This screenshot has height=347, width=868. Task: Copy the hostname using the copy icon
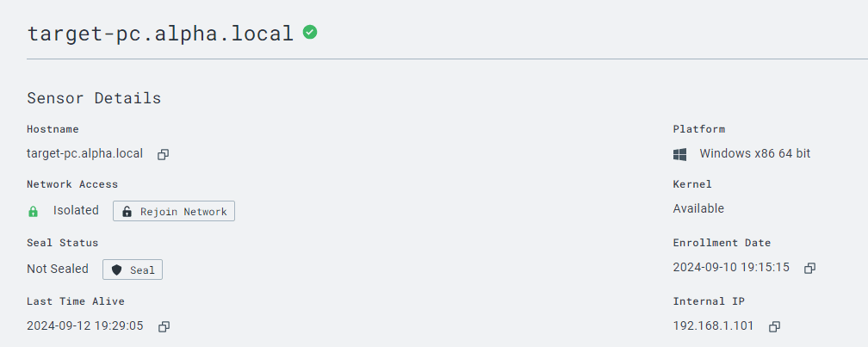tap(163, 154)
